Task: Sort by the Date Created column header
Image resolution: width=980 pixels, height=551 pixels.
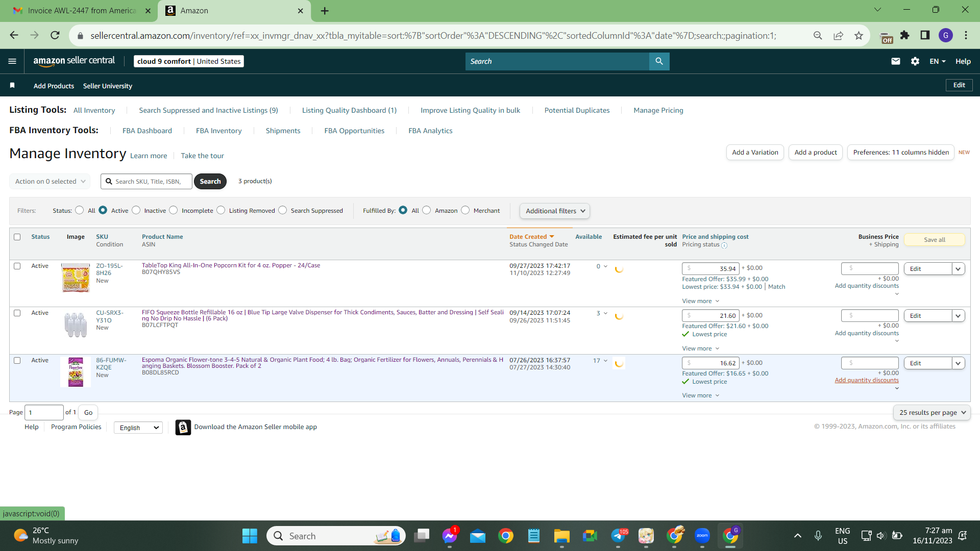Action: (x=531, y=237)
